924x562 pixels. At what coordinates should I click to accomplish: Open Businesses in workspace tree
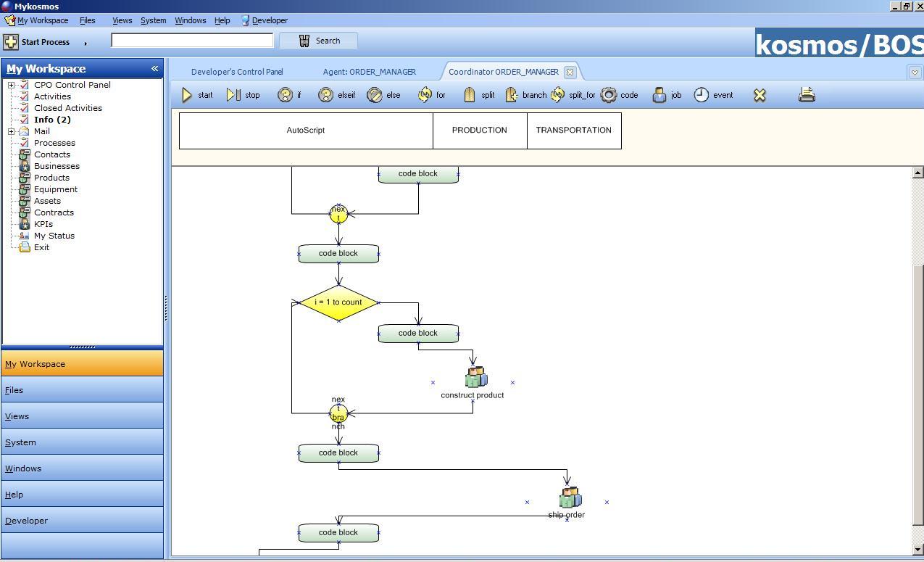click(57, 166)
